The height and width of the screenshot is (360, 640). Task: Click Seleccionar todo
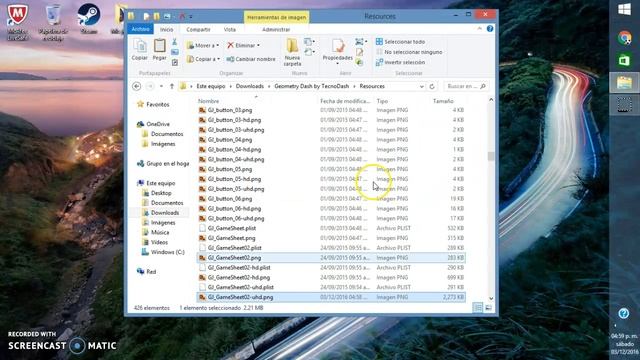click(x=400, y=42)
